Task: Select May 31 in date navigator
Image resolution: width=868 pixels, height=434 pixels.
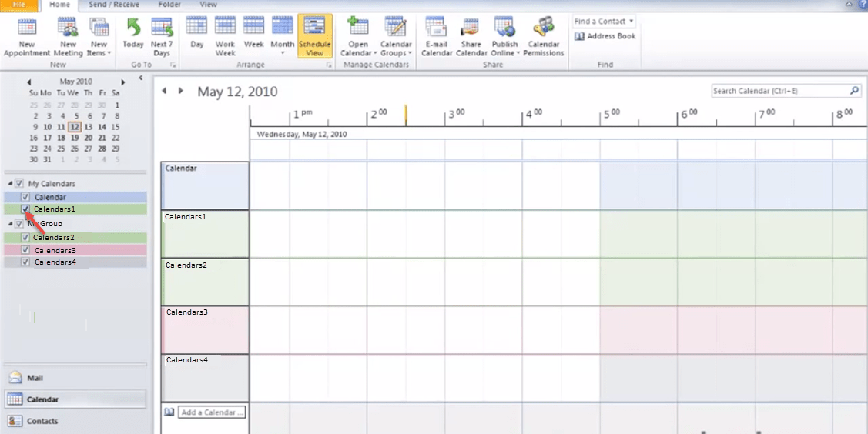Action: 48,160
